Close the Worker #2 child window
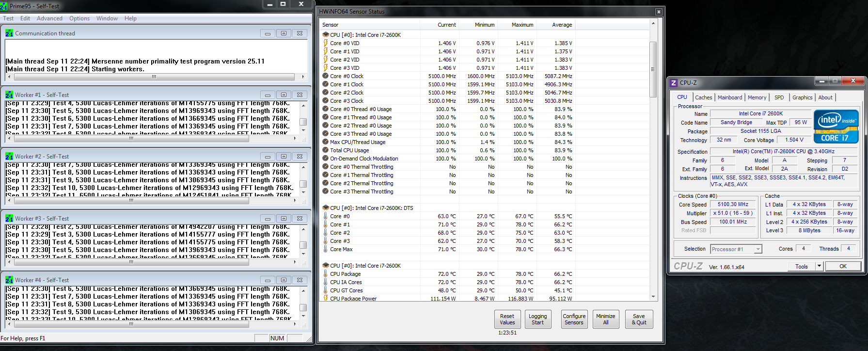 (300, 156)
